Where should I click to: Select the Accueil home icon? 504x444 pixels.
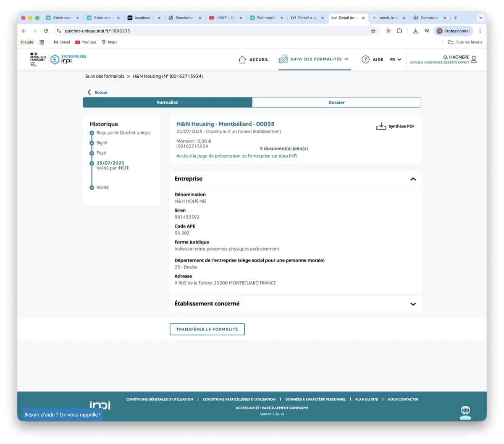click(x=241, y=59)
